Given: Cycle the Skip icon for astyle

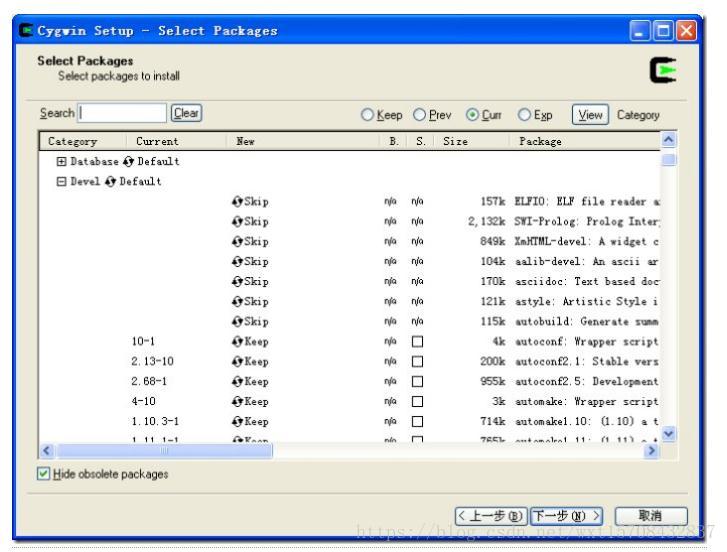Looking at the screenshot, I should 237,301.
